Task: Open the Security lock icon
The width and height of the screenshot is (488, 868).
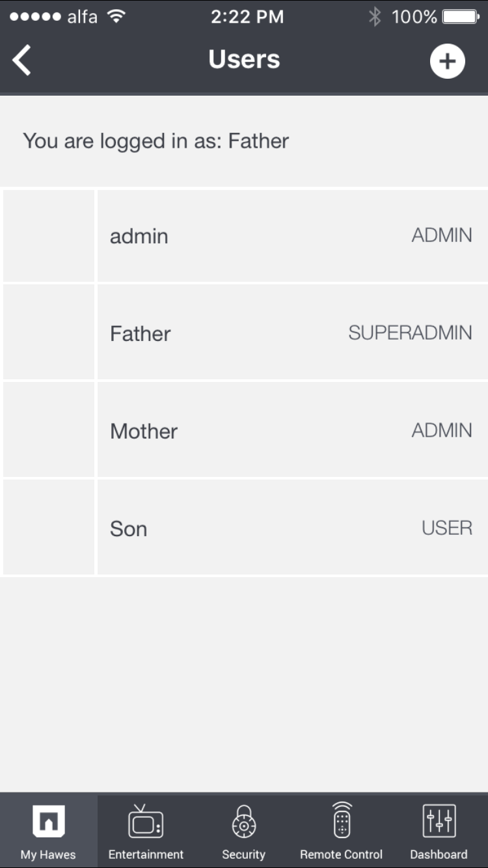Action: (244, 821)
